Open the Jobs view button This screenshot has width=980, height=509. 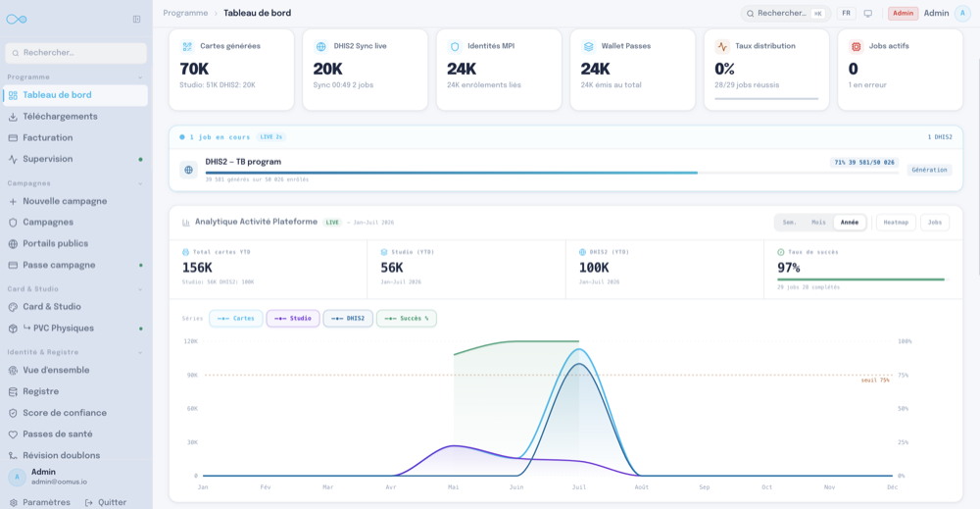point(934,223)
